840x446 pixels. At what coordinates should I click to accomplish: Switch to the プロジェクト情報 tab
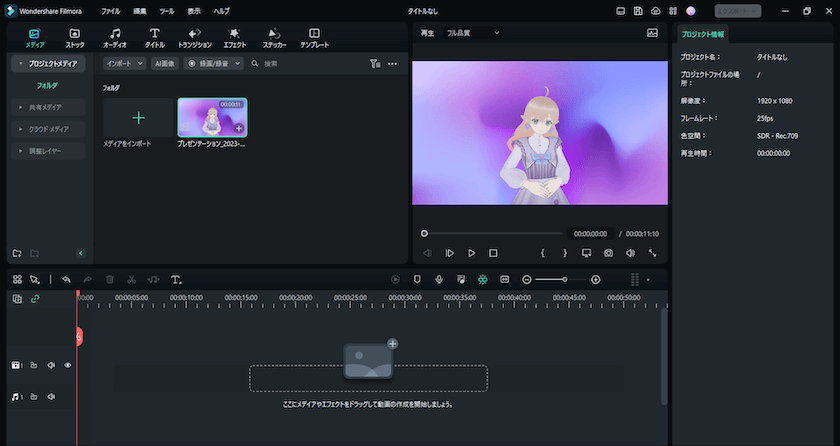click(702, 34)
